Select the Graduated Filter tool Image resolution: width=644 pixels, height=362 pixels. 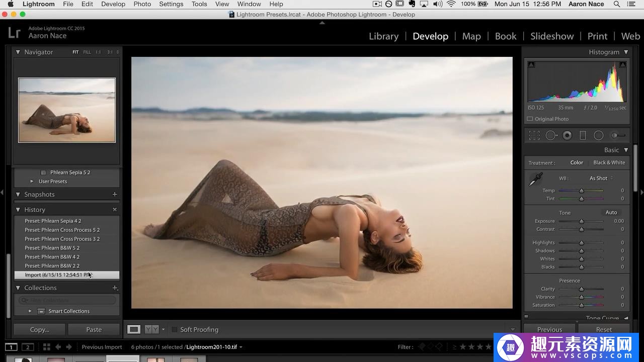[583, 135]
